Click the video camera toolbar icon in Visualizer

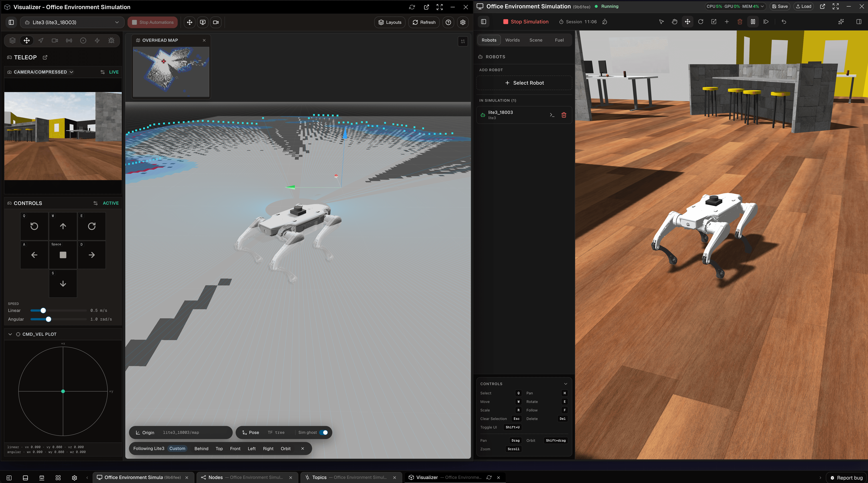[216, 22]
